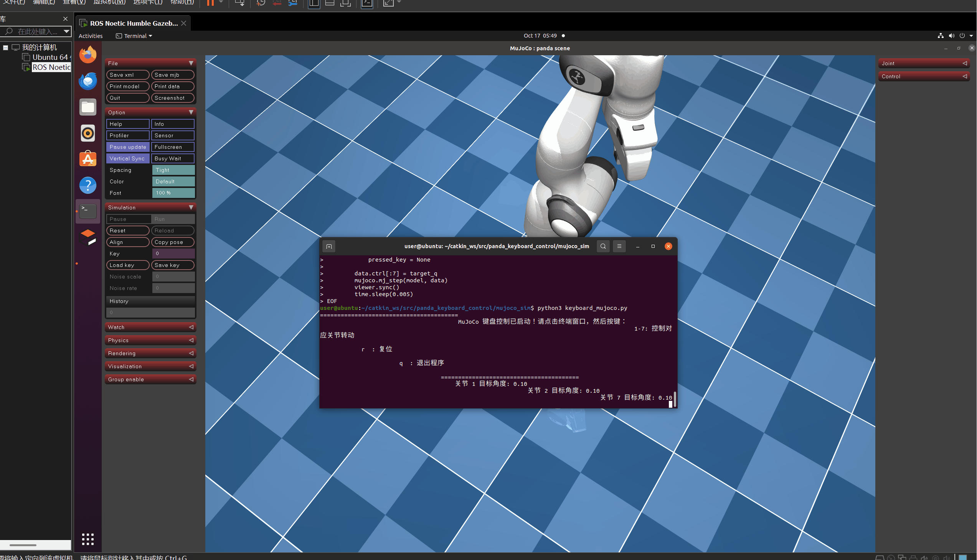The image size is (977, 560).
Task: Toggle the Sensor display
Action: tap(173, 135)
